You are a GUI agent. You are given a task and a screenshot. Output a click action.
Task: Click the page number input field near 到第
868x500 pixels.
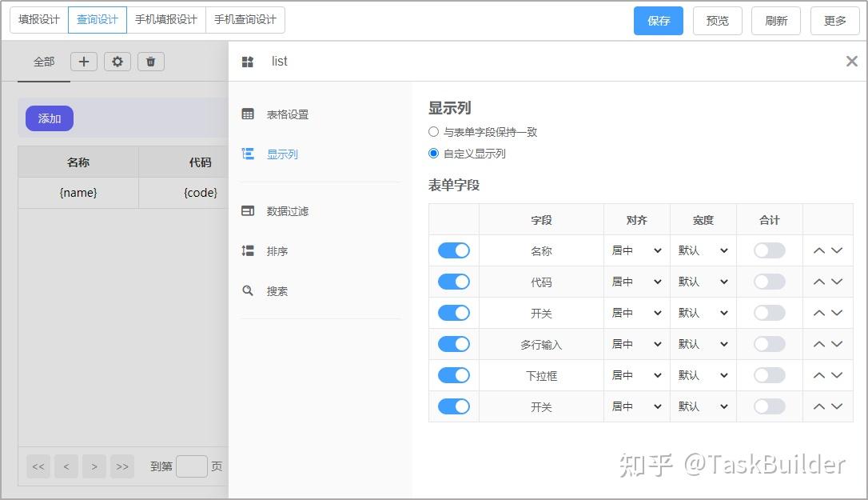tap(191, 466)
